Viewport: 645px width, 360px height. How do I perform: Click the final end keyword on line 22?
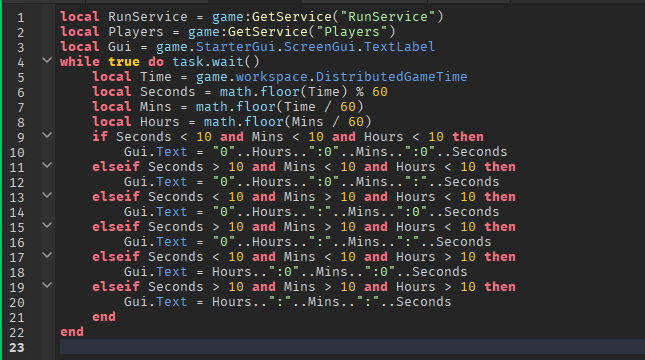pos(72,332)
